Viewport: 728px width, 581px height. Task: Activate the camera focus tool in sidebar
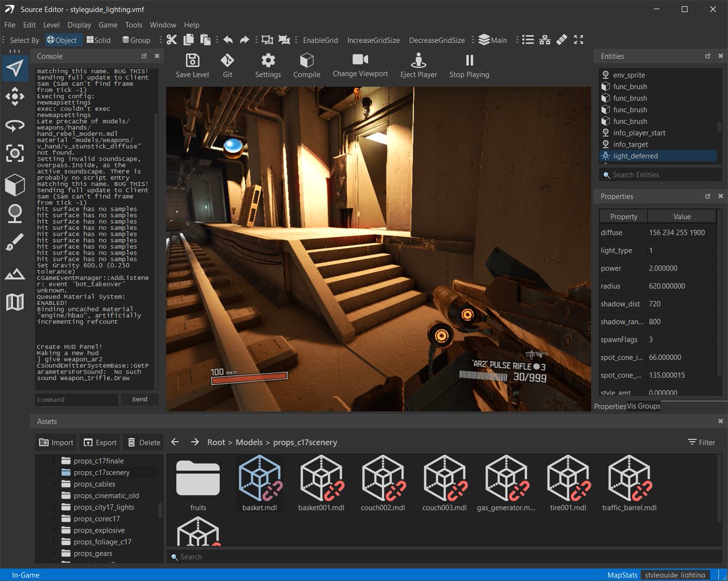click(x=15, y=153)
